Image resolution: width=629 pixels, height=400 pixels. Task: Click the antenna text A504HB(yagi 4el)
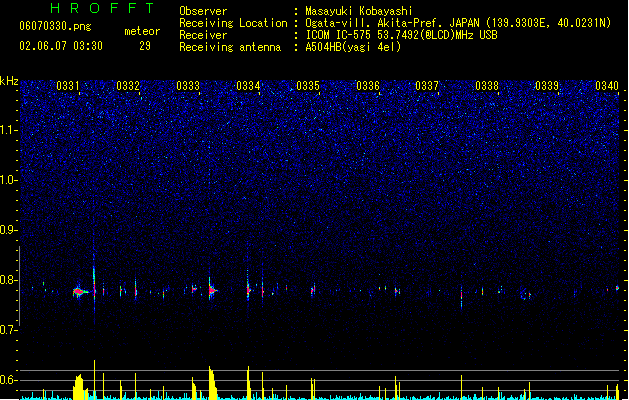pos(353,47)
